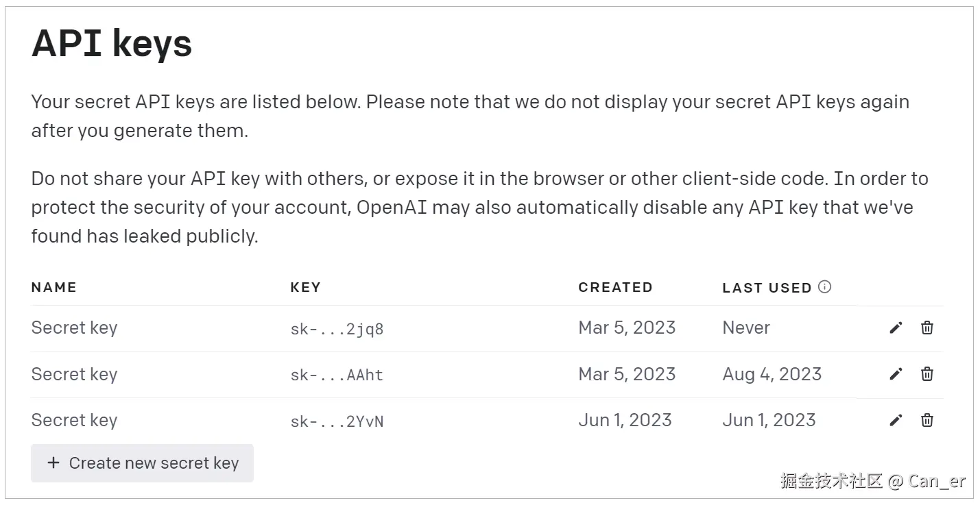Select the key text sk-...2YvN
The image size is (980, 505).
(337, 421)
